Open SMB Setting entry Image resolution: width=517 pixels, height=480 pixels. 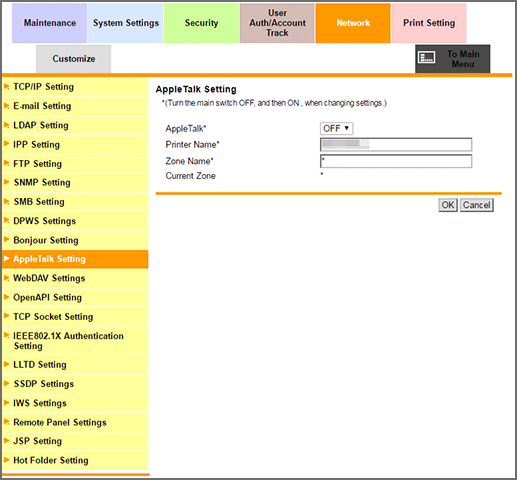75,202
